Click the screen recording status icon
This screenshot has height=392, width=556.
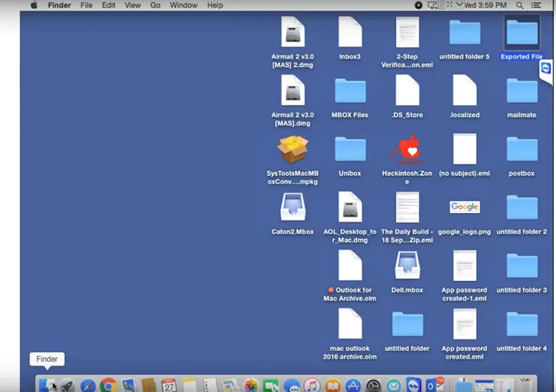(418, 5)
